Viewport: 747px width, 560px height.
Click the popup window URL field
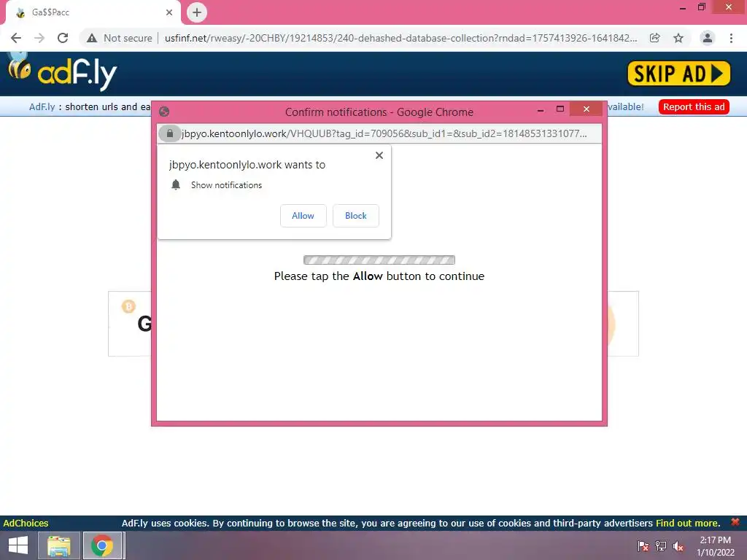tap(384, 134)
